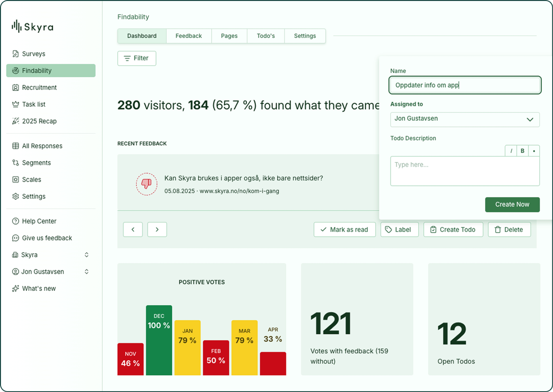Screen dimensions: 553x392
Task: Click the 121 Votes with feedback card
Action: tap(357, 319)
